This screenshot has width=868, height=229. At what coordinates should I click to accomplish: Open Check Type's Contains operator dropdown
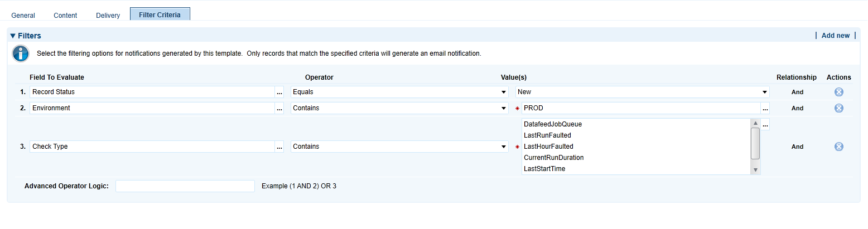399,147
